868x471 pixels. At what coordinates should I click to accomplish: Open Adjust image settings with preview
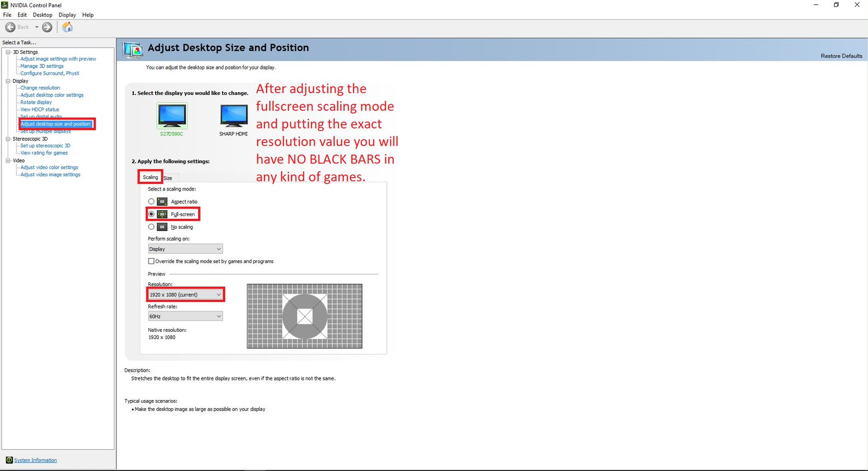click(x=58, y=59)
